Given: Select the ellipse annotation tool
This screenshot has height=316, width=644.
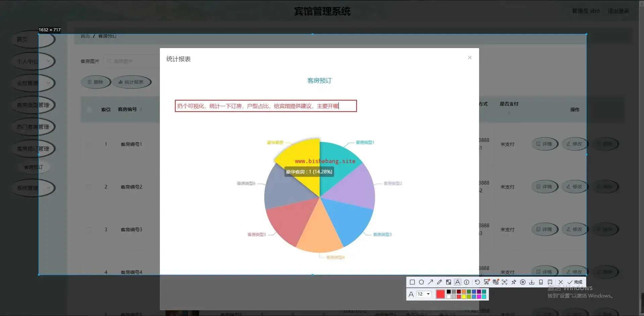Looking at the screenshot, I should coord(421,282).
